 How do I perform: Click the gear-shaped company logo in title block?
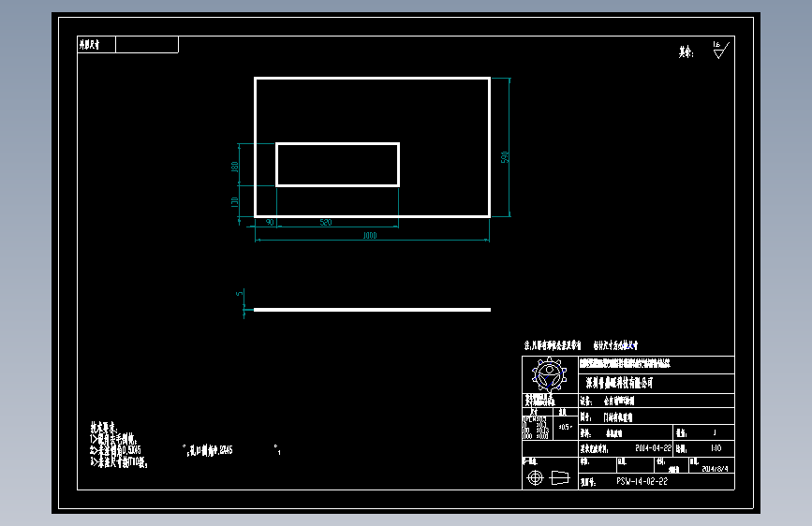pyautogui.click(x=549, y=374)
